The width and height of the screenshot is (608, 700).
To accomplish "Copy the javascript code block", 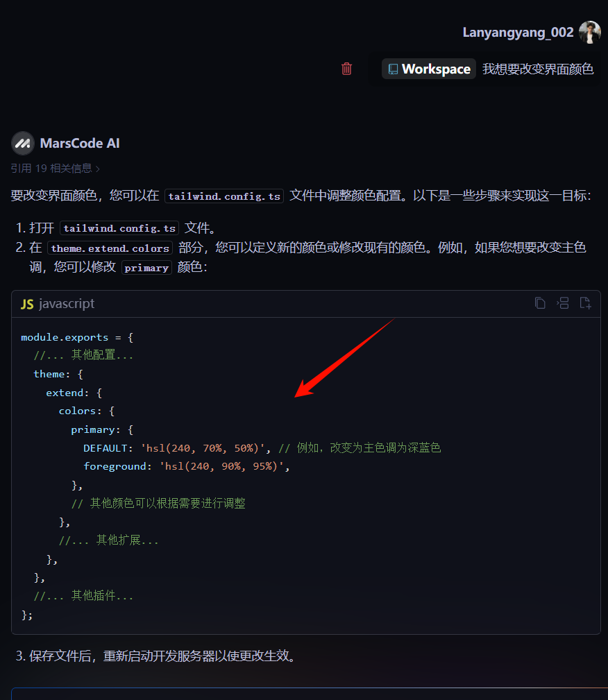I will (540, 303).
